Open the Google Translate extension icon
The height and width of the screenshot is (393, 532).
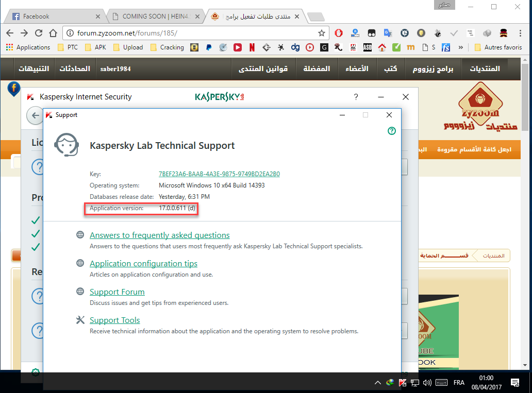388,33
